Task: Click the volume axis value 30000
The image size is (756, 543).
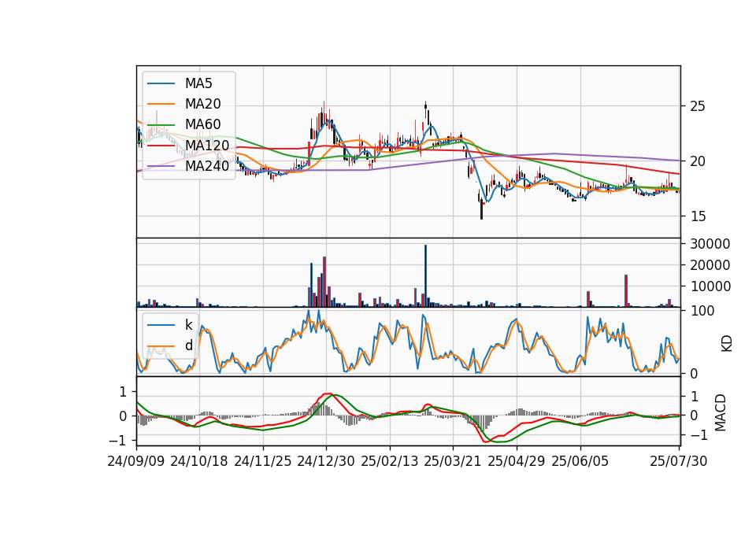Action: (710, 244)
